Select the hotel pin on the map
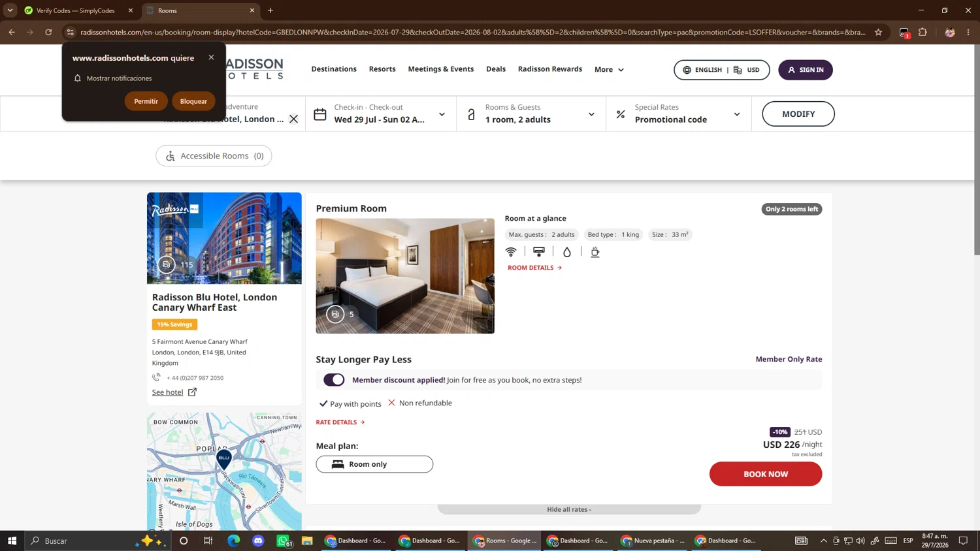980x551 pixels. (x=224, y=458)
